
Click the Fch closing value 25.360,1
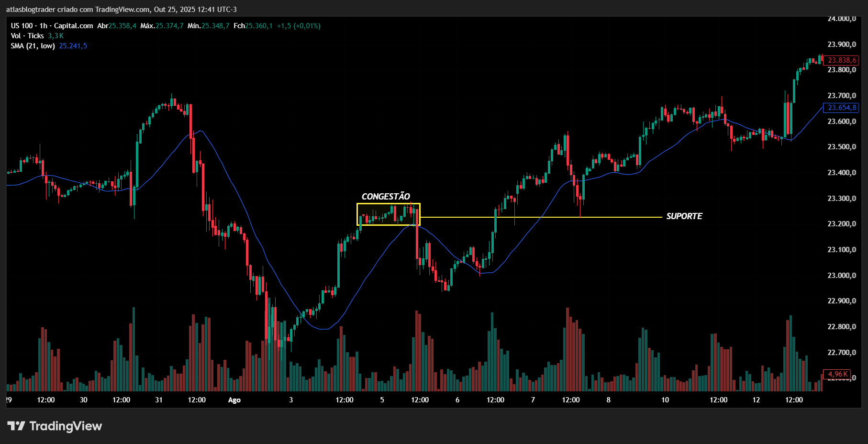258,26
